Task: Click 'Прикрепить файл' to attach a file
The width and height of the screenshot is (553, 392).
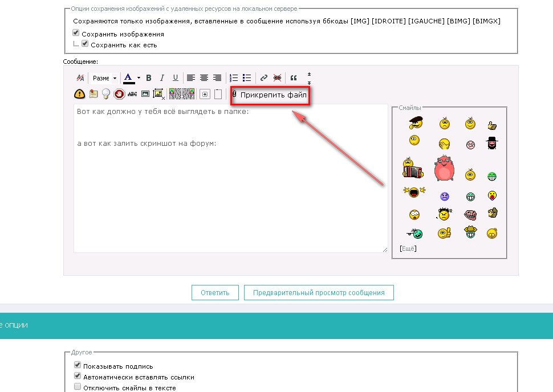Action: (x=270, y=95)
